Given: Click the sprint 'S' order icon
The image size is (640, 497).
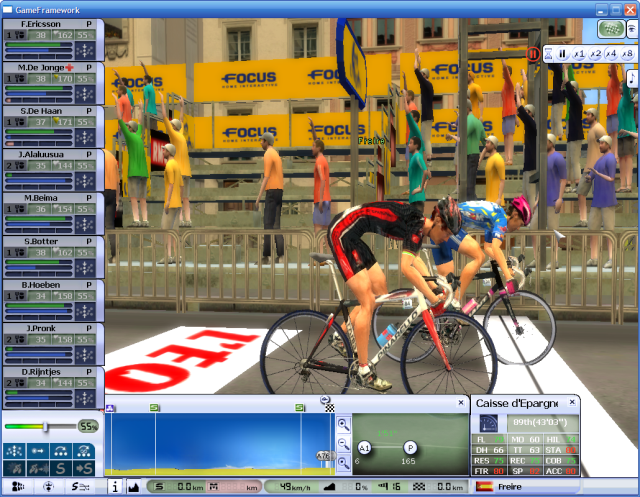Looking at the screenshot, I should click(62, 467).
